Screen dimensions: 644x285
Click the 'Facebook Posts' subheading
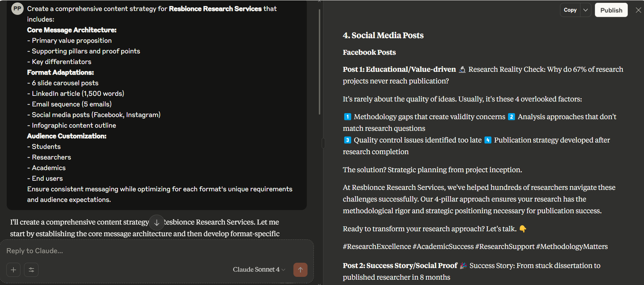[369, 52]
